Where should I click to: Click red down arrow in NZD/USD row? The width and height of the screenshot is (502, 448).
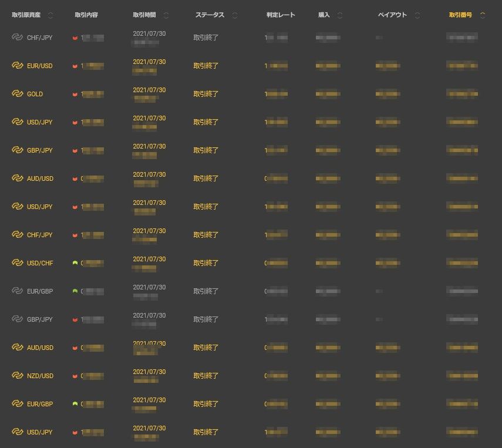pyautogui.click(x=75, y=376)
